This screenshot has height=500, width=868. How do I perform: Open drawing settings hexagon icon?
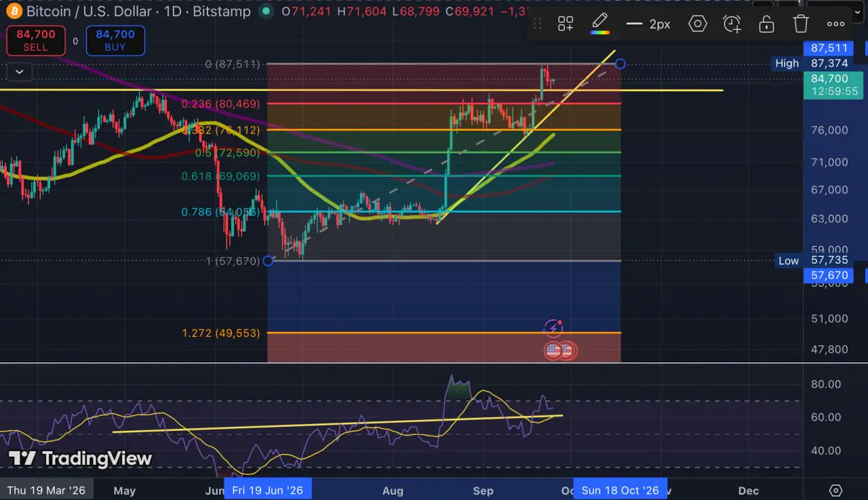click(x=698, y=24)
